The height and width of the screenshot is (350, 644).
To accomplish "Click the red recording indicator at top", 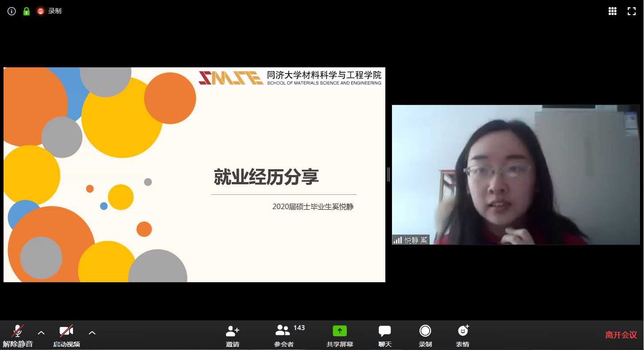I will click(41, 11).
